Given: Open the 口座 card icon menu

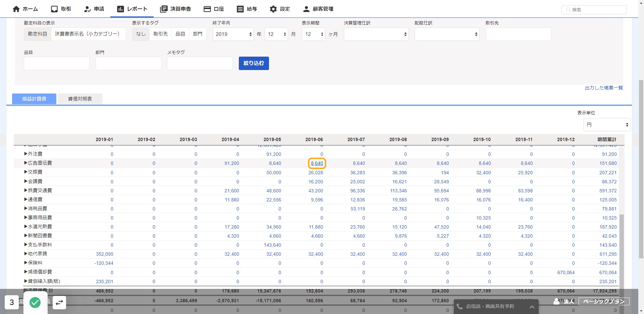Looking at the screenshot, I should 207,9.
